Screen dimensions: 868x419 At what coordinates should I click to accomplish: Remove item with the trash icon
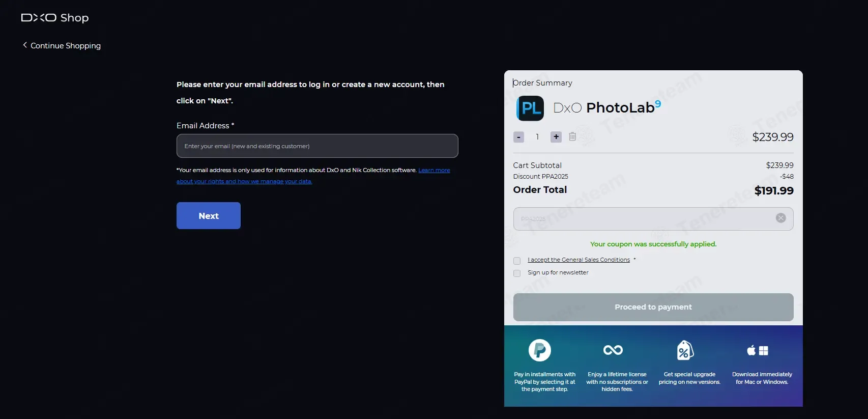pos(572,136)
